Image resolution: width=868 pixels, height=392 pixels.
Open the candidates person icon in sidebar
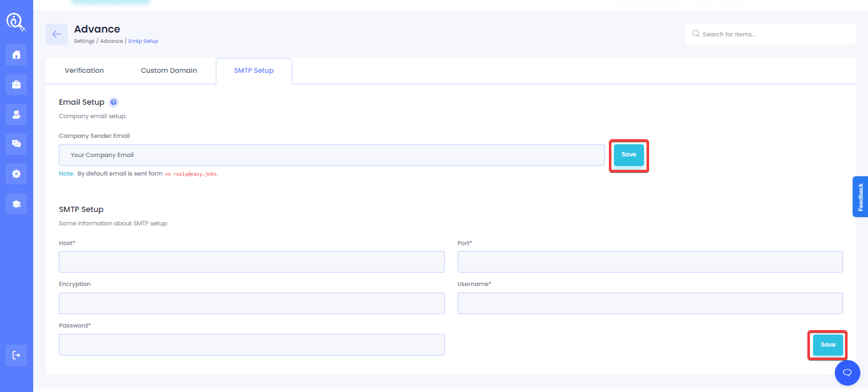(x=17, y=114)
